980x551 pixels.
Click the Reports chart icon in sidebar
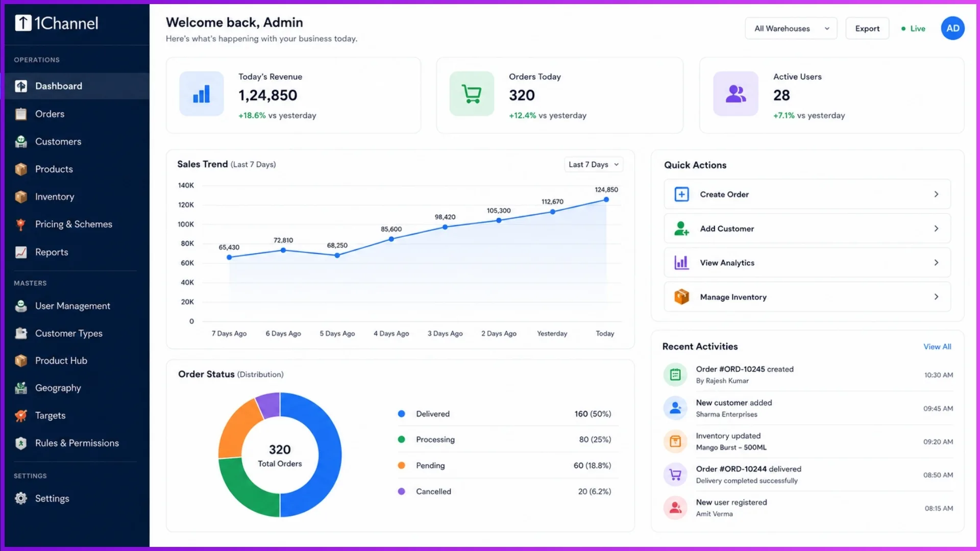(x=21, y=252)
